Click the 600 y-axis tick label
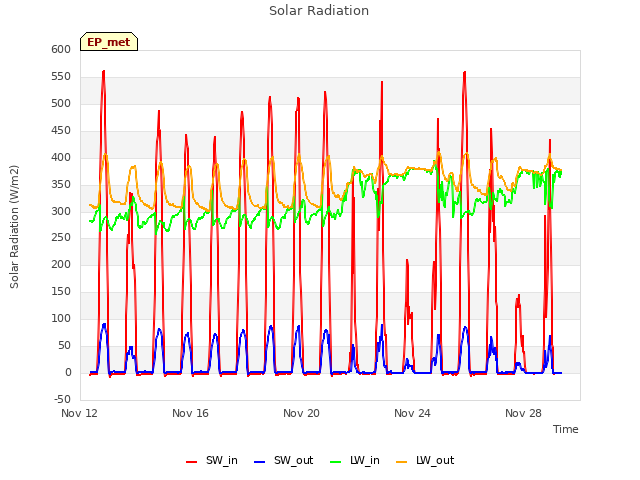 (61, 49)
